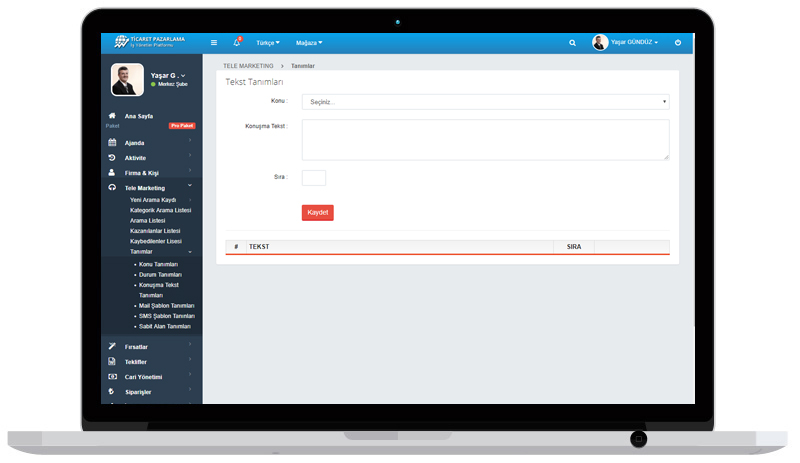The height and width of the screenshot is (463, 800).
Task: Click the Cari Yönetimi money icon
Action: coord(112,377)
